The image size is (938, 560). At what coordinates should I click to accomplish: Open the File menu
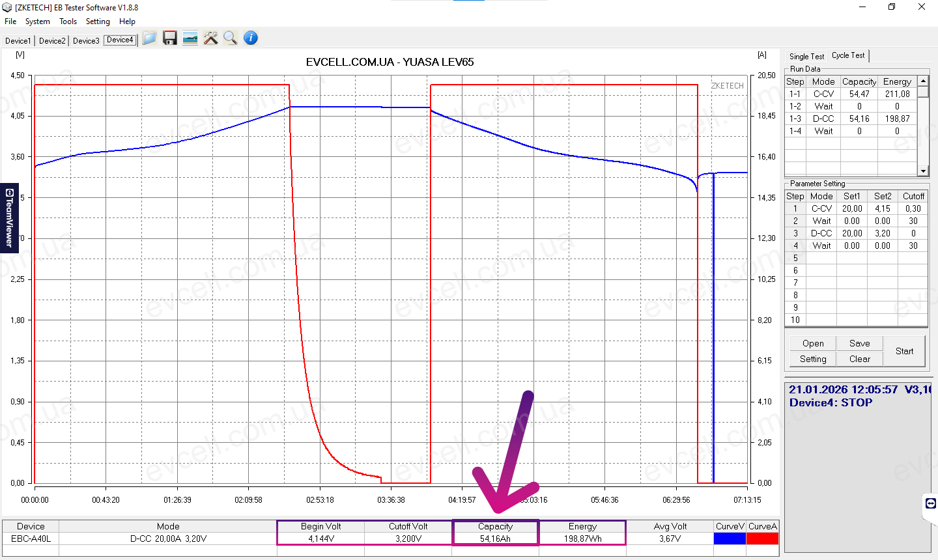click(x=10, y=21)
